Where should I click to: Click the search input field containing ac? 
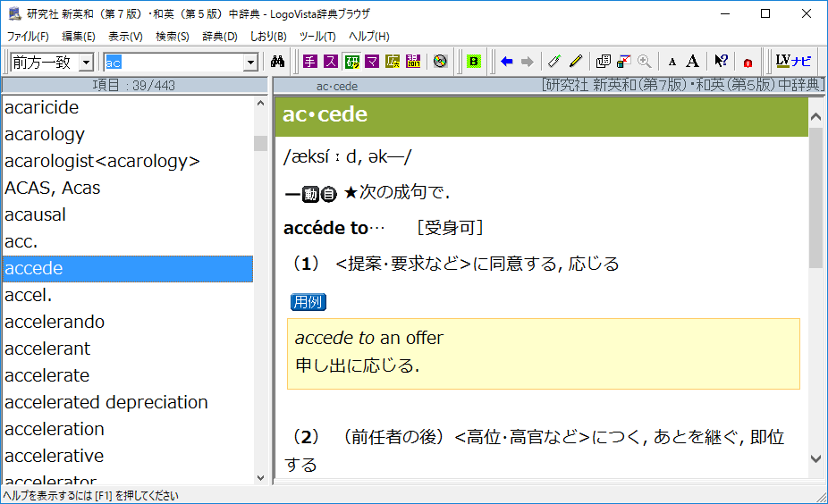(174, 63)
